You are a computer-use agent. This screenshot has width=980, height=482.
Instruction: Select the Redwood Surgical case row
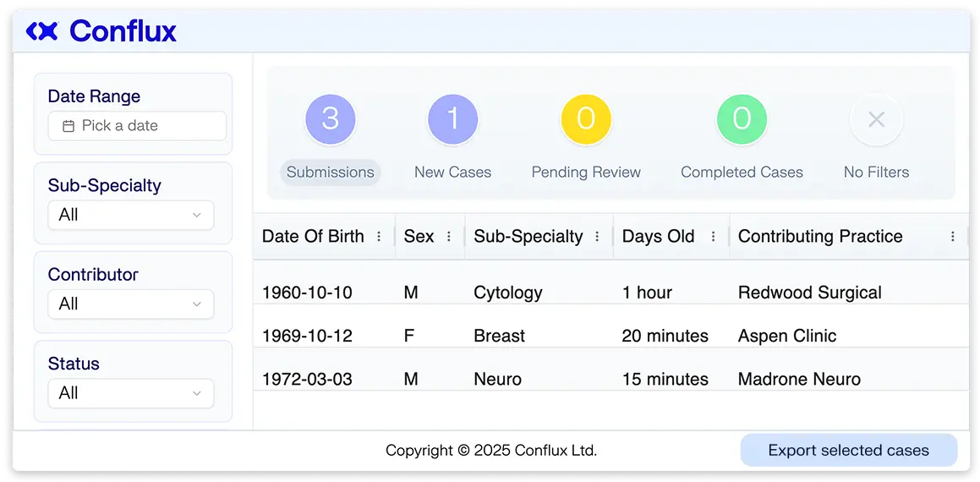610,293
